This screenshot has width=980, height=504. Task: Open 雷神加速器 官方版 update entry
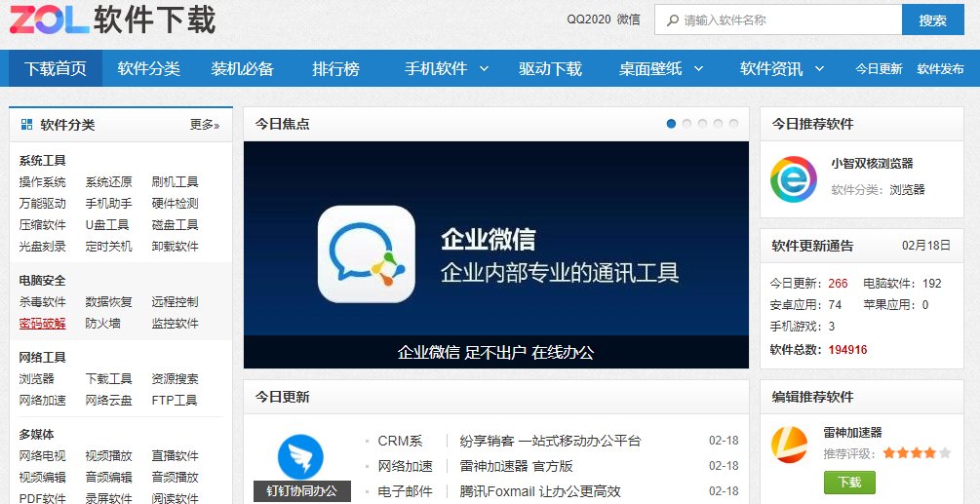[x=516, y=466]
